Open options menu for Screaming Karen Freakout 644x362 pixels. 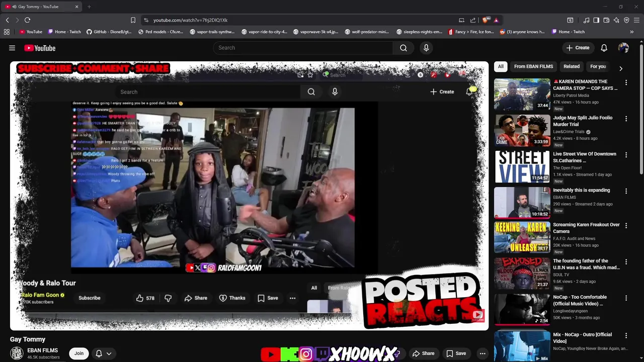[x=626, y=226]
